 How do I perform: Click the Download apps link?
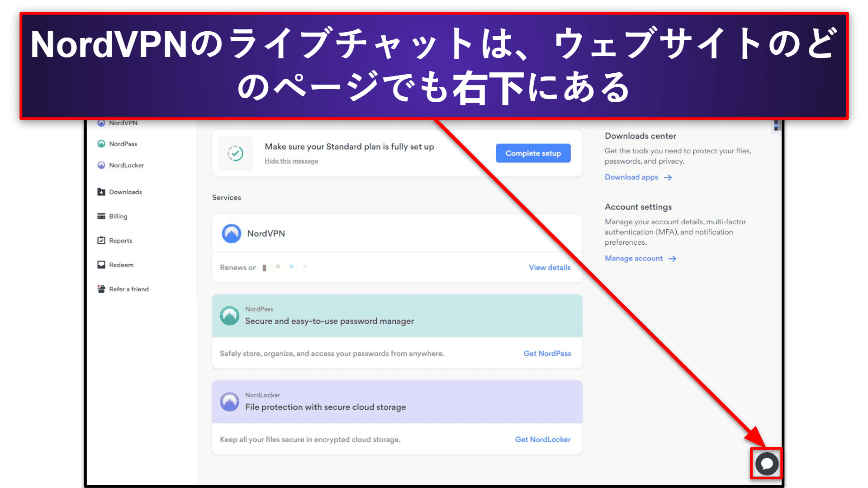(631, 177)
